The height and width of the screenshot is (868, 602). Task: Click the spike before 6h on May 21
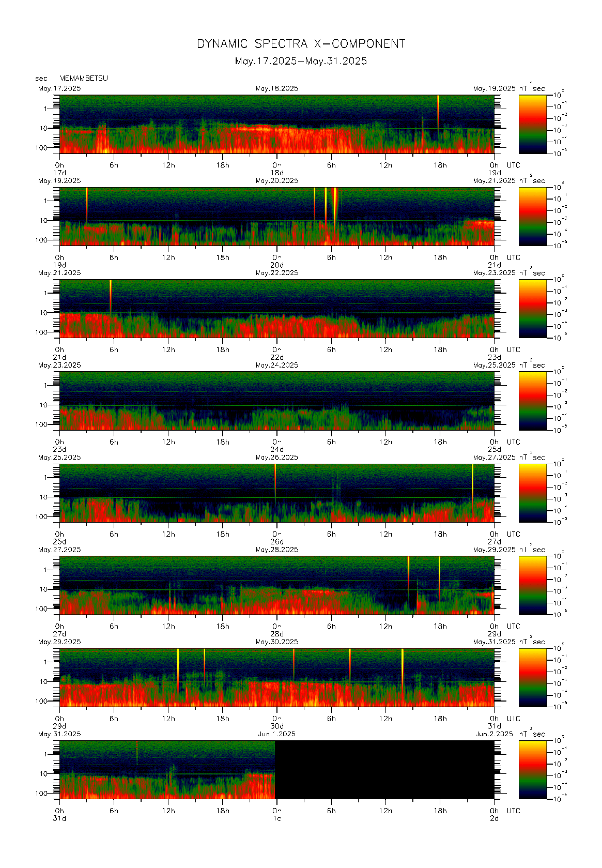[111, 296]
